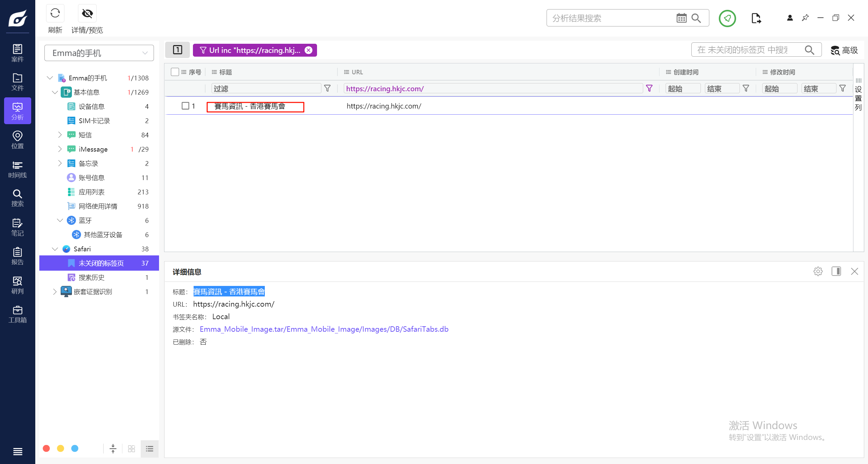The image size is (868, 464).
Task: Expand the 短信 tree node
Action: point(60,135)
